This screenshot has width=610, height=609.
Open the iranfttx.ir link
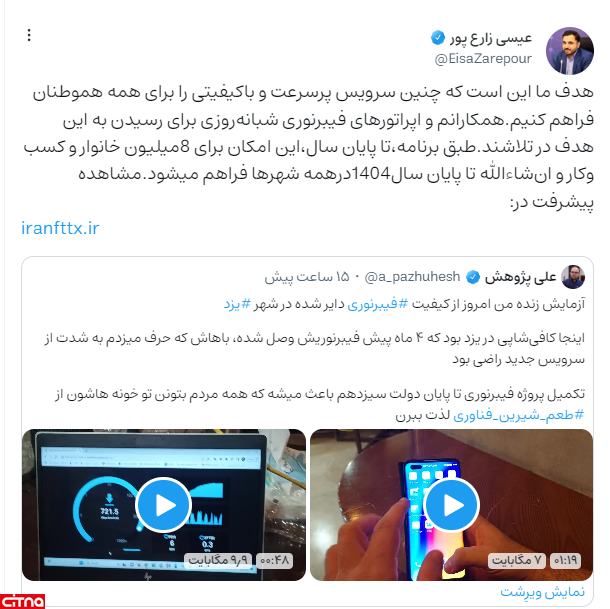click(x=60, y=228)
